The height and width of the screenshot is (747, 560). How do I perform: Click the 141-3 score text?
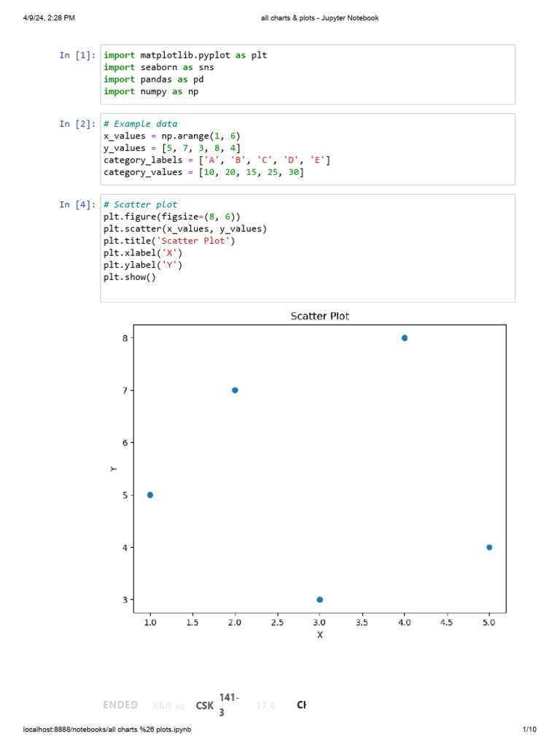click(x=229, y=705)
